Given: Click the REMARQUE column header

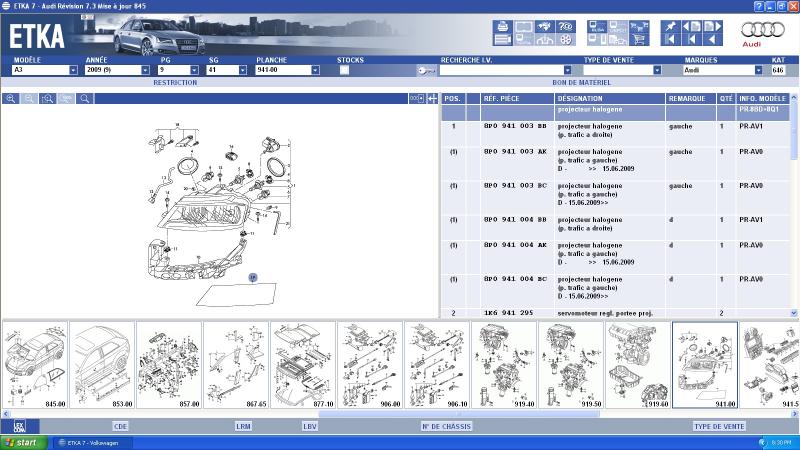Looking at the screenshot, I should (691, 98).
